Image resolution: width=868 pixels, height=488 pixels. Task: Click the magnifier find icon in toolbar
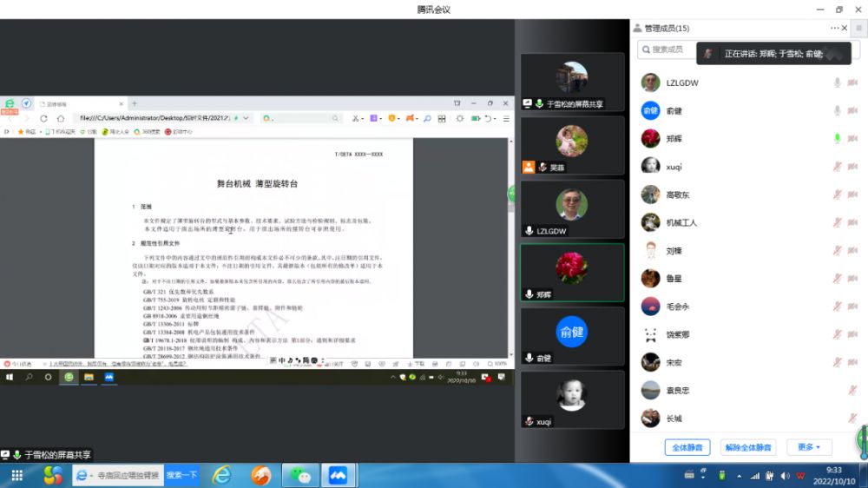tap(427, 118)
